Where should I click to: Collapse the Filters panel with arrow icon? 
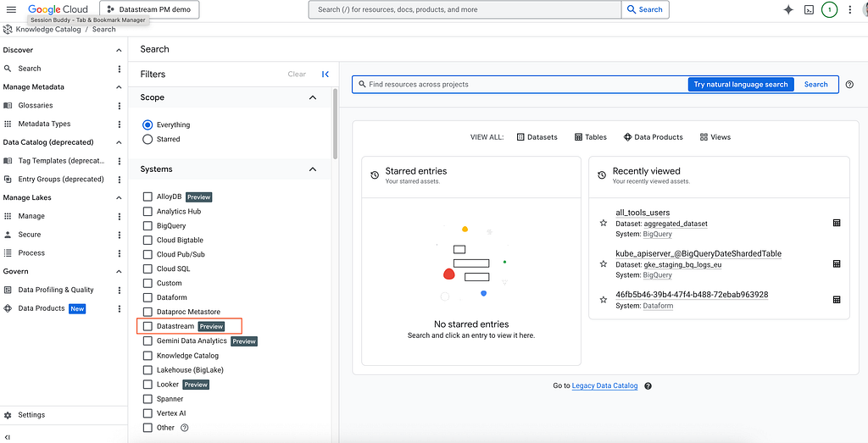point(325,74)
